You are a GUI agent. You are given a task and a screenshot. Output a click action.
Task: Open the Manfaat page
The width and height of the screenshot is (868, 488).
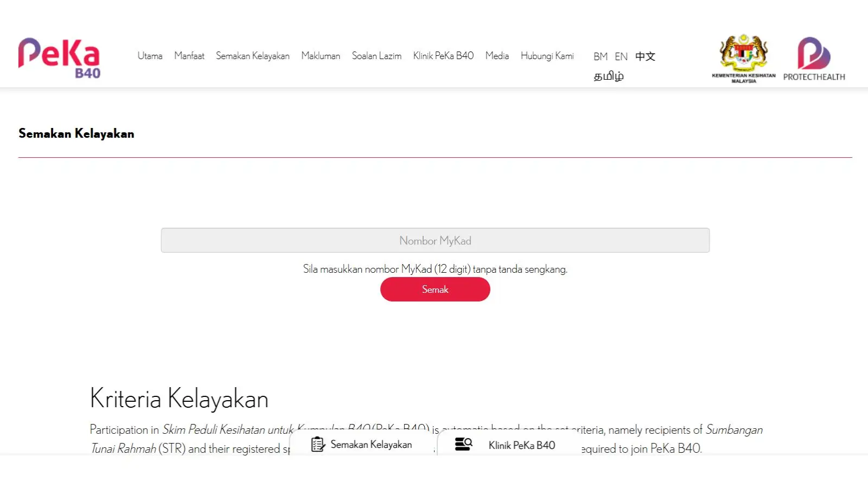coord(189,56)
